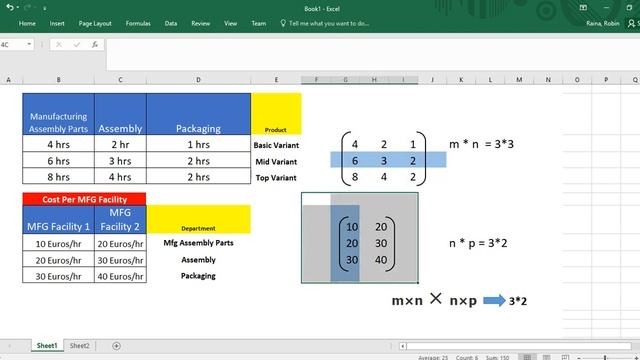Click inside the formula bar
The width and height of the screenshot is (640, 360).
(x=373, y=54)
